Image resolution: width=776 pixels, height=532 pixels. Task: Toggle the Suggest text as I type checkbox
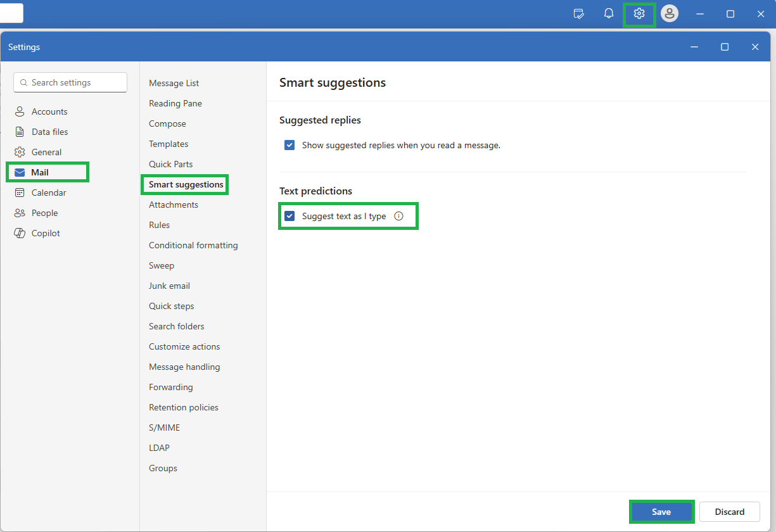click(x=289, y=216)
